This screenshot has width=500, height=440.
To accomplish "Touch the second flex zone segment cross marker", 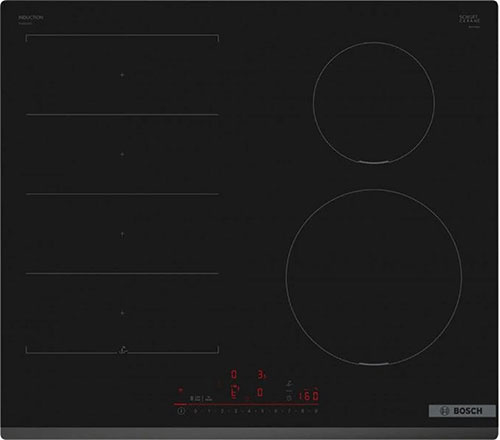I will point(122,154).
